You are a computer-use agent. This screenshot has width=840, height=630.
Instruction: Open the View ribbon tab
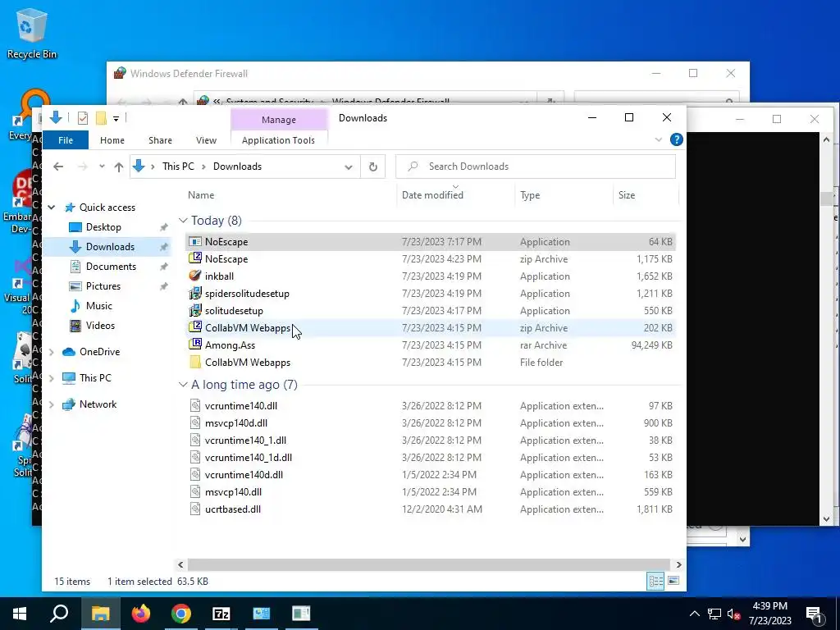pyautogui.click(x=206, y=140)
